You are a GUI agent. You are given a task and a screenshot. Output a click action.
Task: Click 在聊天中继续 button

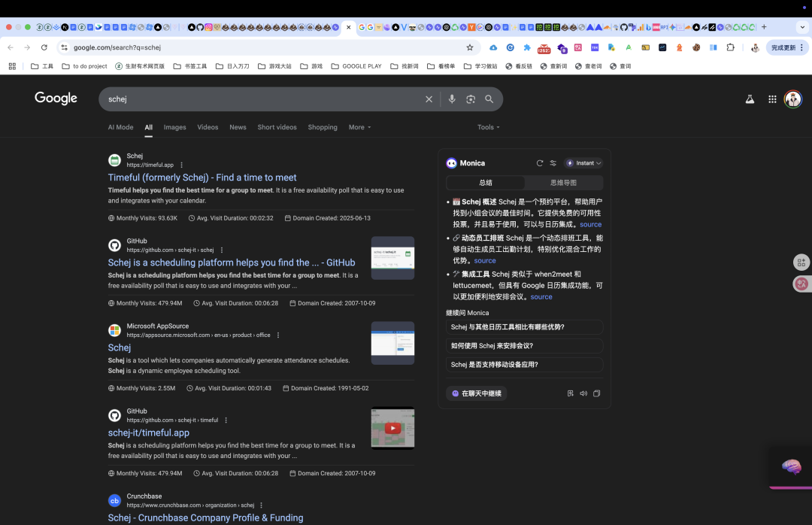click(477, 393)
